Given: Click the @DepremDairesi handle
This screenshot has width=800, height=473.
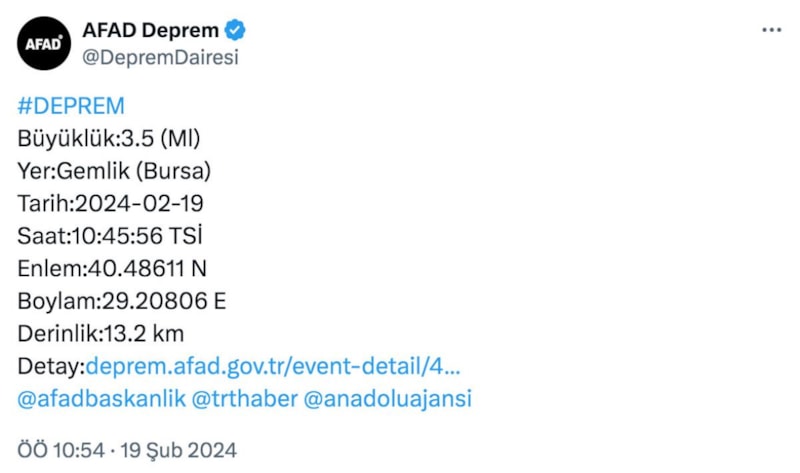Looking at the screenshot, I should (x=160, y=57).
